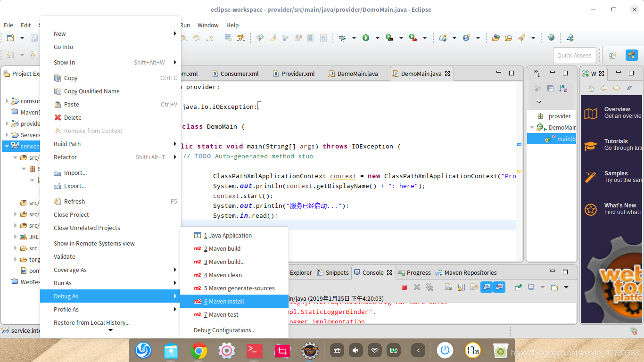The width and height of the screenshot is (644, 362).
Task: Open the Console view menu dropdown arrow
Action: 566,287
